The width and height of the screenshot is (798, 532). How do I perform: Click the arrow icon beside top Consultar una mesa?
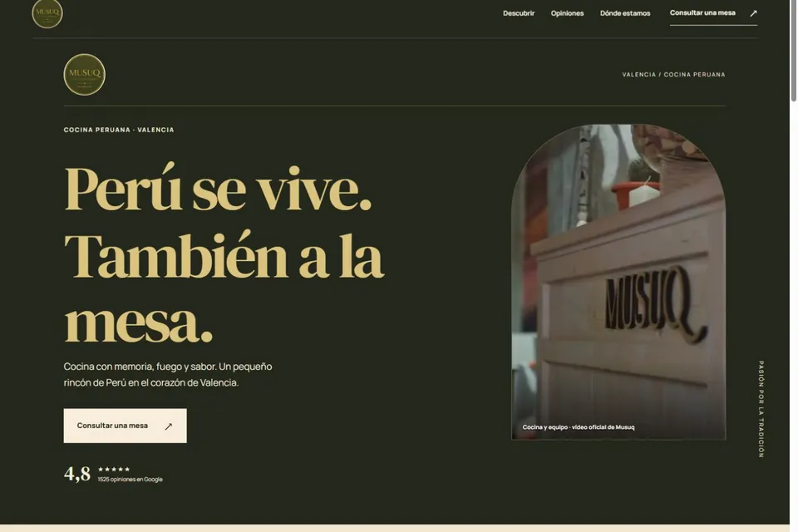click(x=753, y=13)
